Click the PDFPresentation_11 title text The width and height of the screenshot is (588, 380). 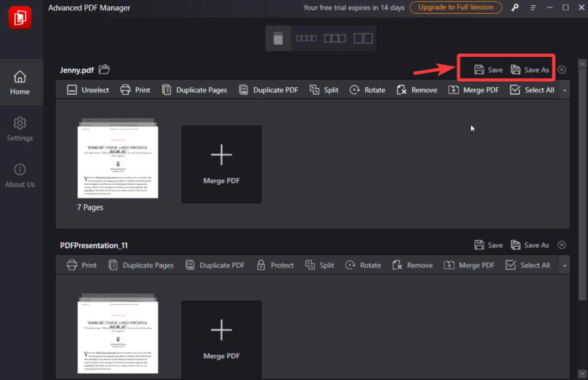point(94,246)
